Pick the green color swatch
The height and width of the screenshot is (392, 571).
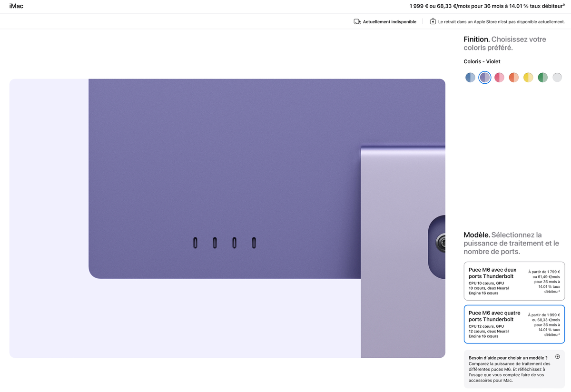coord(543,78)
